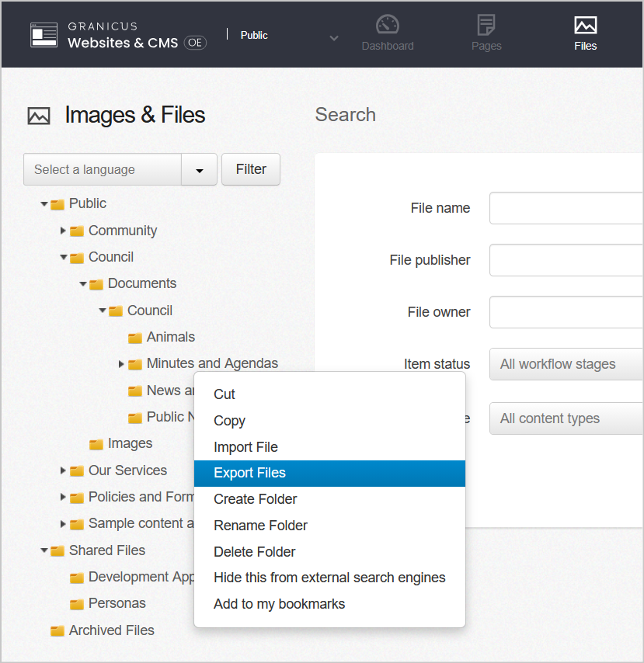Open the Dashboard gauge icon
The image size is (644, 663).
point(387,25)
